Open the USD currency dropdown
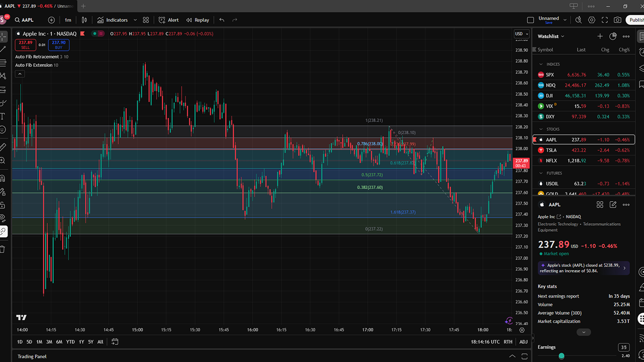The height and width of the screenshot is (362, 644). click(521, 34)
